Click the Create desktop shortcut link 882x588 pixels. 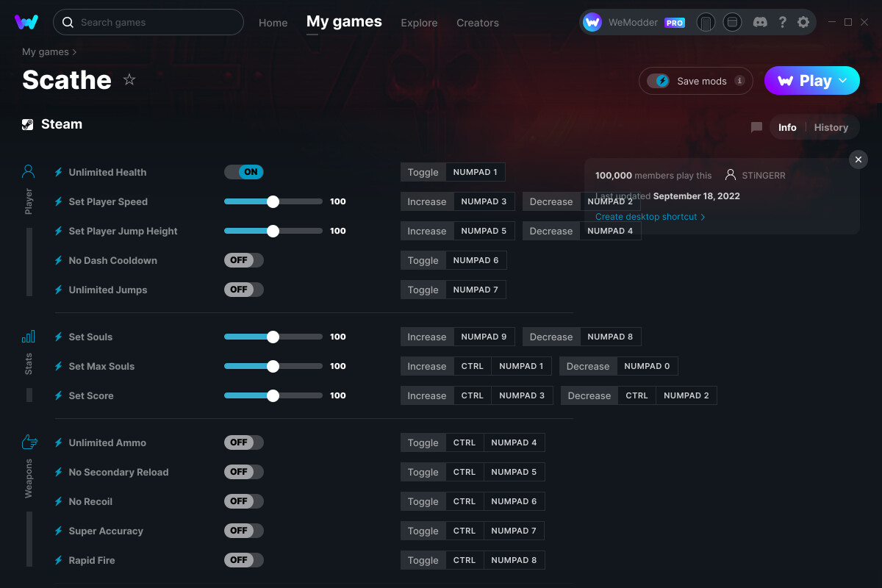pyautogui.click(x=645, y=216)
